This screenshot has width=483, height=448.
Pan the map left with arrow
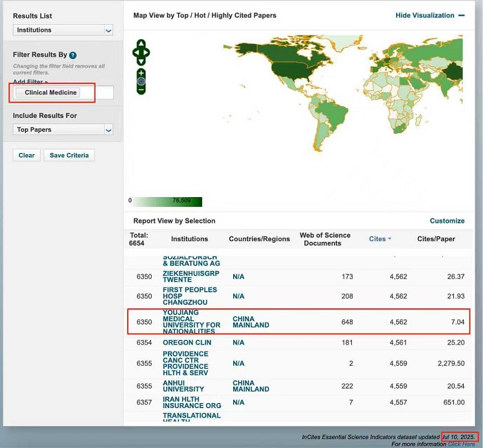pyautogui.click(x=135, y=52)
